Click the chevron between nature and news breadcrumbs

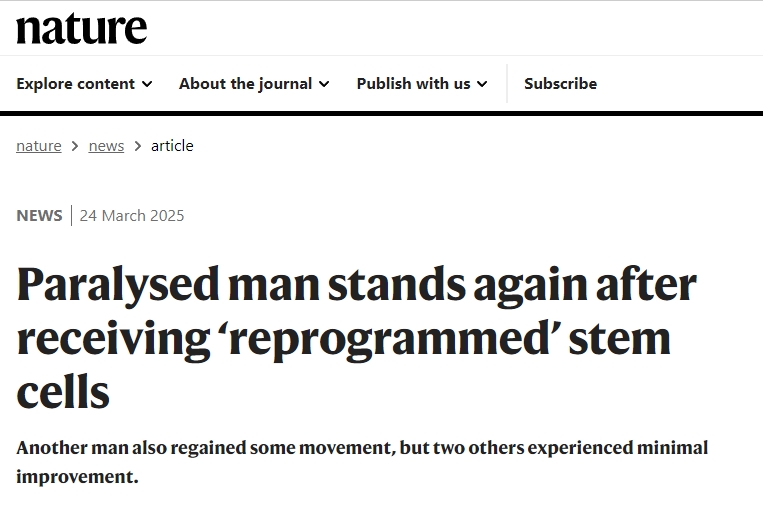75,146
